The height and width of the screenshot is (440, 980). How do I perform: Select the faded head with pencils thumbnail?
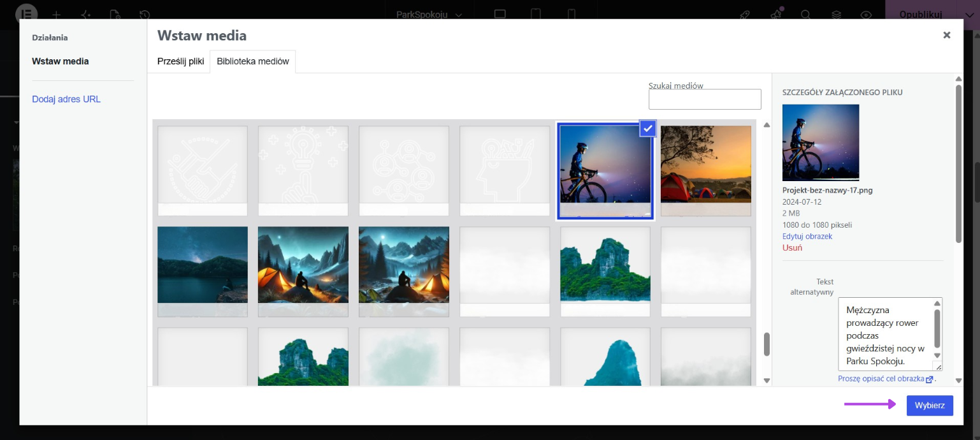[x=505, y=171]
